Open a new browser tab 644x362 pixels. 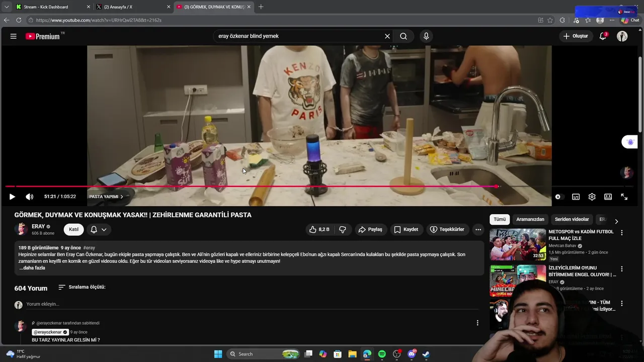(x=261, y=7)
